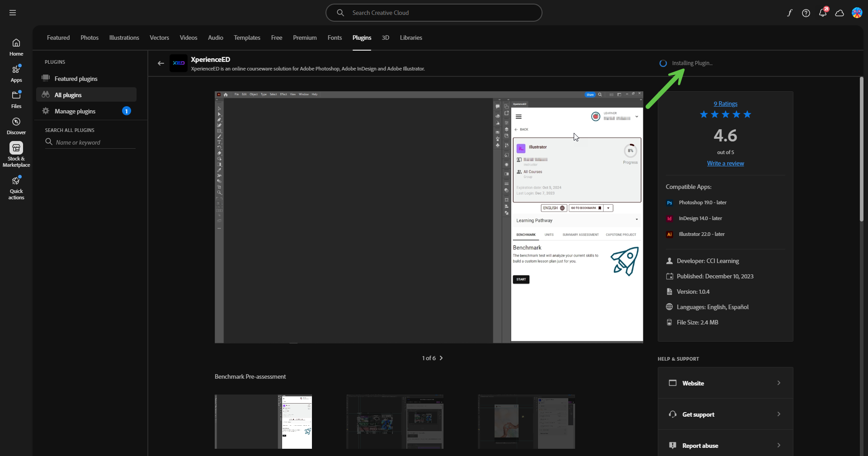Open Files in the sidebar
The image size is (868, 456).
16,99
